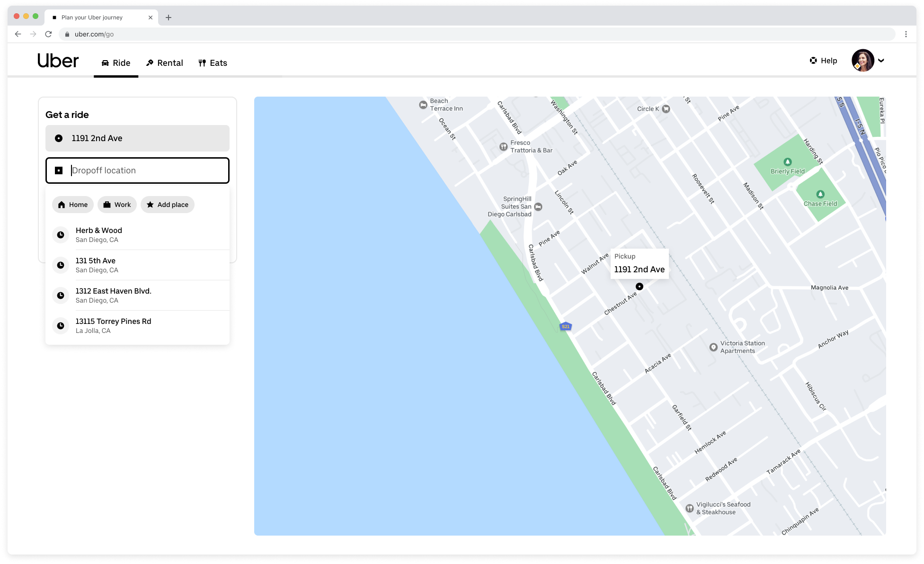
Task: Click the star icon in Add place chip
Action: [150, 205]
